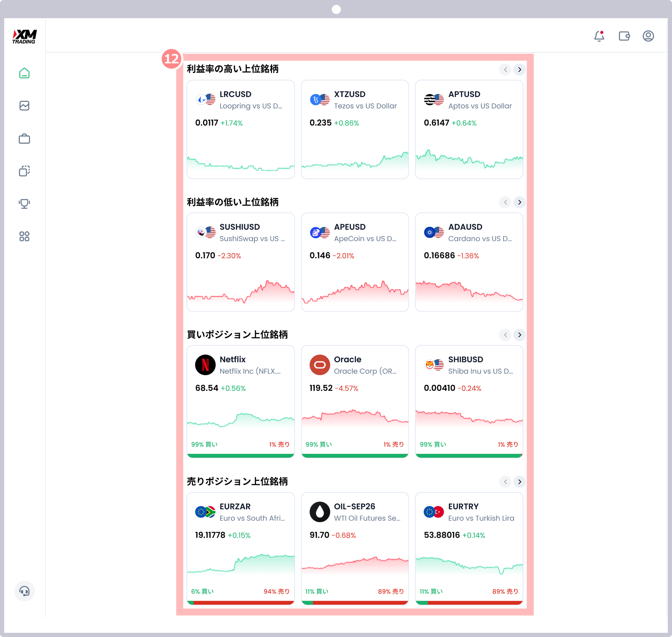This screenshot has width=672, height=637.
Task: Open the wallet icon in header
Action: [x=624, y=36]
